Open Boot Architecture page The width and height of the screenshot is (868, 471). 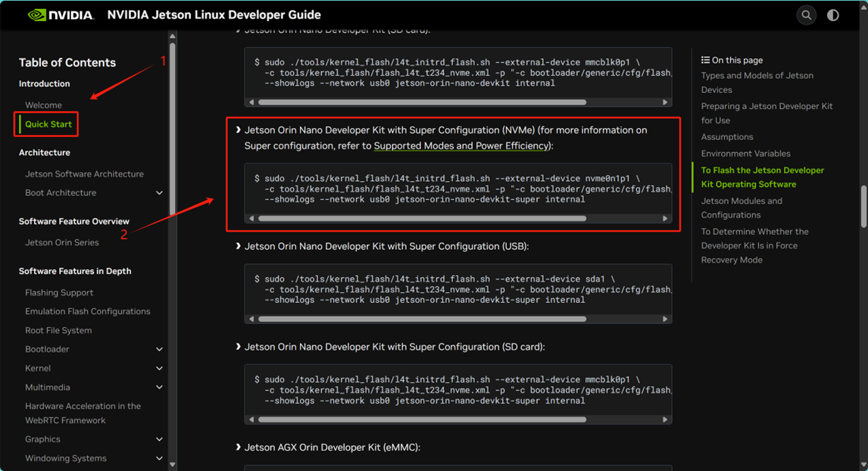coord(61,192)
